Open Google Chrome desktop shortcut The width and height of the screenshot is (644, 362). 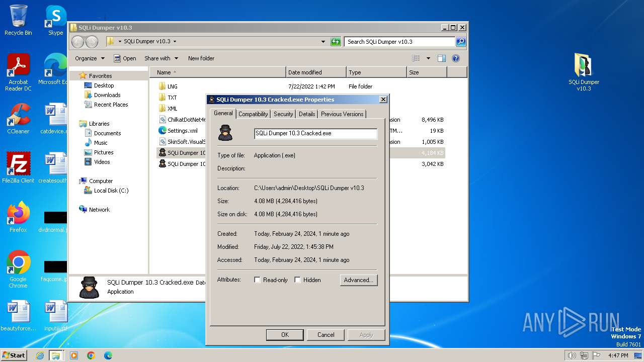point(18,269)
